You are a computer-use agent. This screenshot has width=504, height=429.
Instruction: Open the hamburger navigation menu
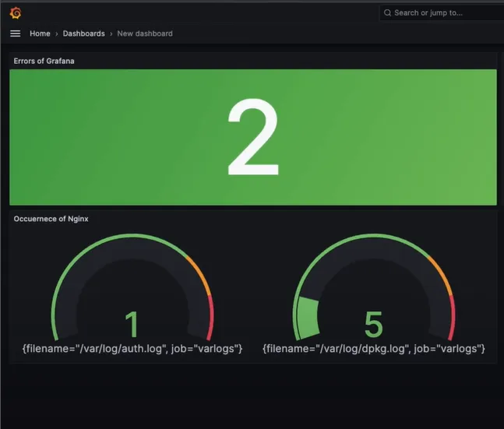point(15,33)
